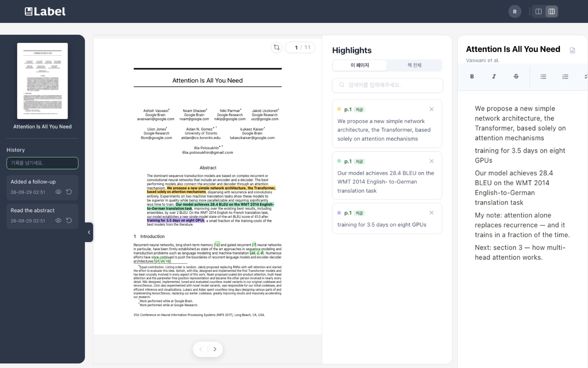Click the green color dot on second highlight

339,161
